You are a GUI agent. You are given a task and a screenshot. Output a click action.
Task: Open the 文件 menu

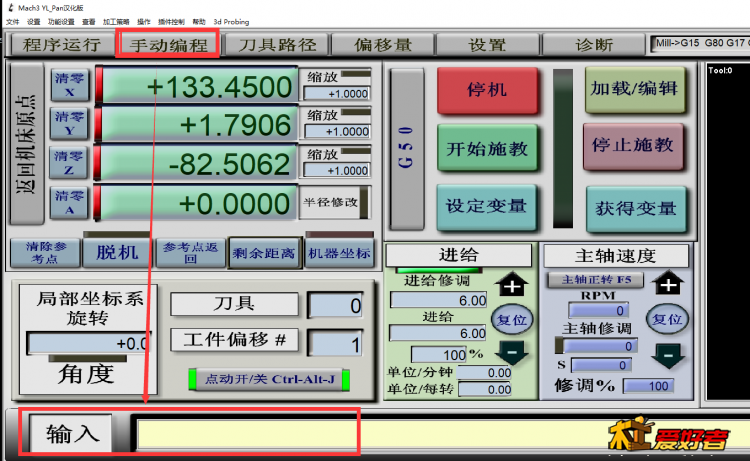(x=13, y=22)
